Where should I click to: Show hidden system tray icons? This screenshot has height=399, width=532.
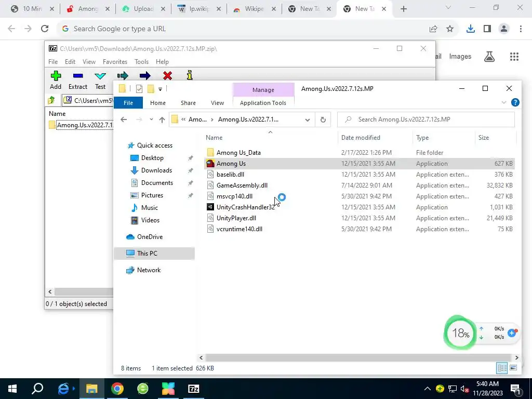(428, 389)
